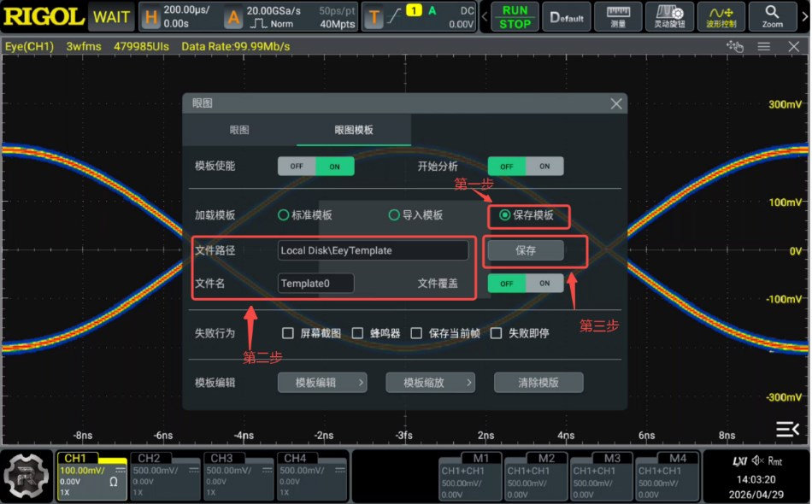812x504 pixels.
Task: Click the right chevron after Zoom
Action: click(x=805, y=16)
